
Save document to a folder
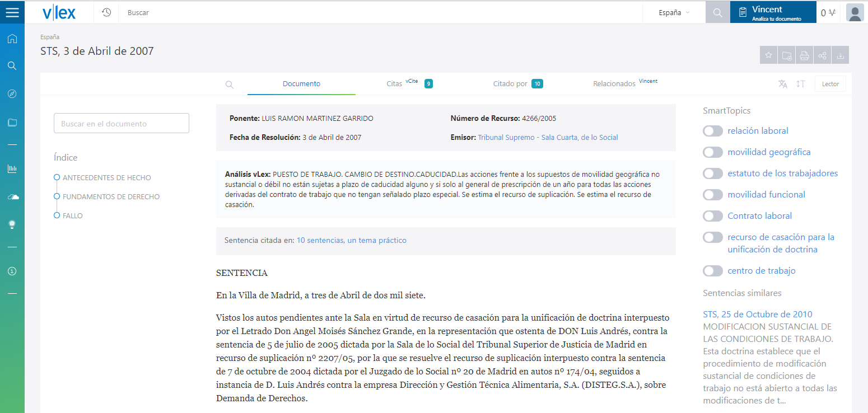pyautogui.click(x=786, y=55)
